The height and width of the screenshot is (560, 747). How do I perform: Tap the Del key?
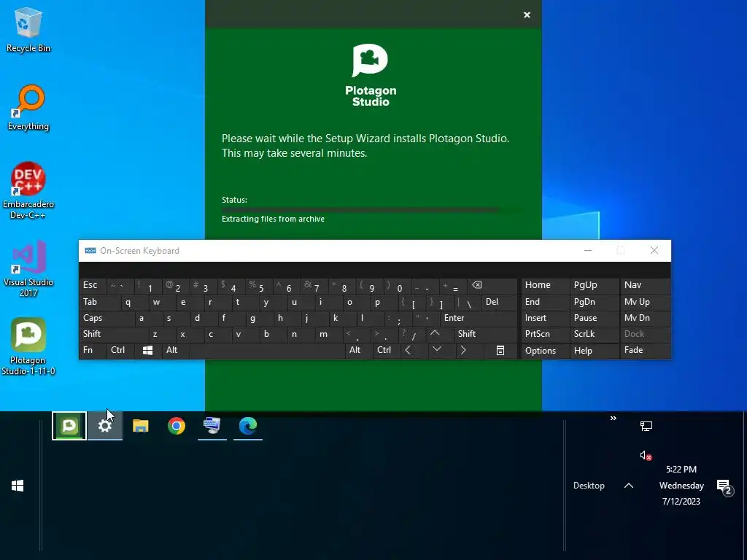click(499, 302)
